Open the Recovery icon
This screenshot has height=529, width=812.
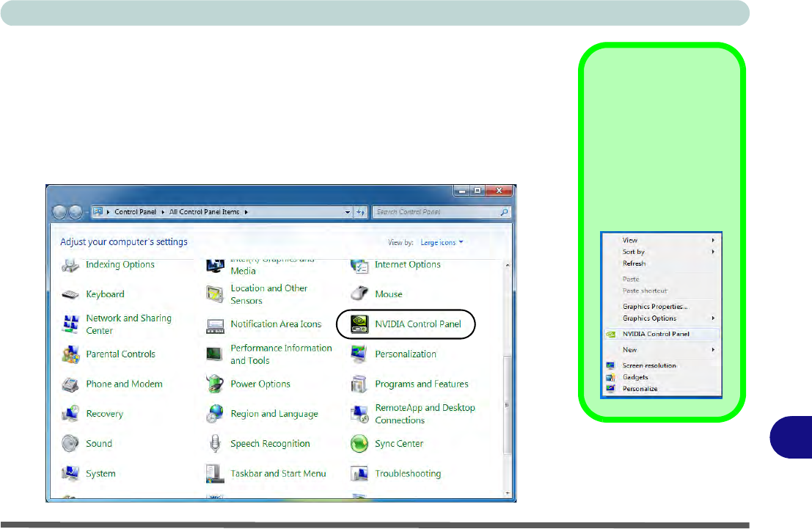(70, 414)
